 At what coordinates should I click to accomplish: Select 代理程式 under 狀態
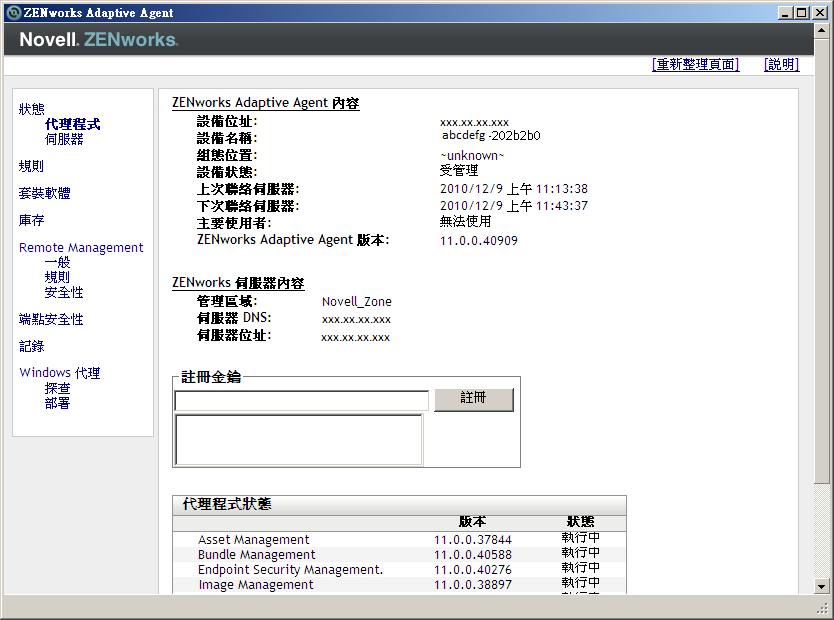[72, 124]
